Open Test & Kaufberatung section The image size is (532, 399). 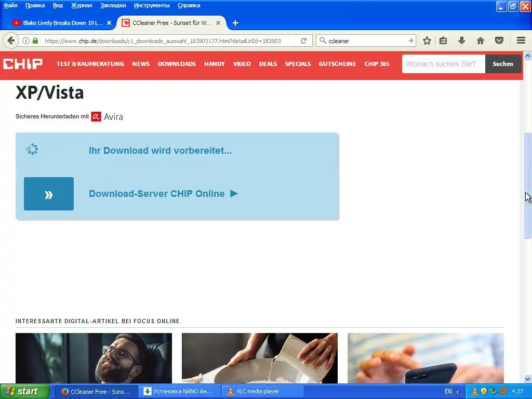pyautogui.click(x=90, y=64)
